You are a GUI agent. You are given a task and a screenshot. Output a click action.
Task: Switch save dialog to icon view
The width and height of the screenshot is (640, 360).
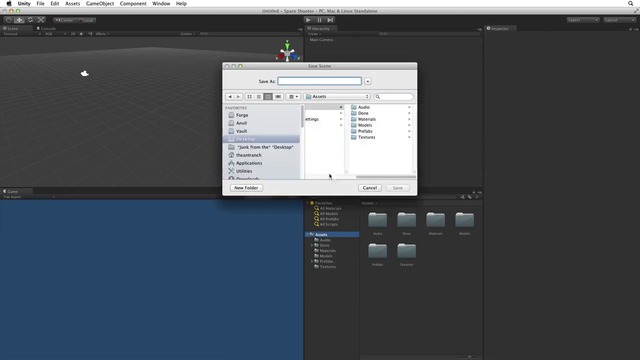click(x=249, y=97)
